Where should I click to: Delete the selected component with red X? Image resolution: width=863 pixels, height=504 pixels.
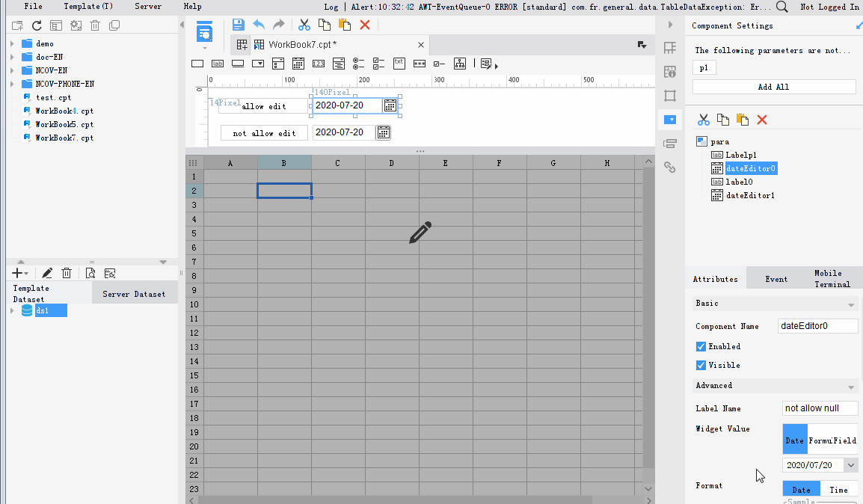click(x=762, y=120)
